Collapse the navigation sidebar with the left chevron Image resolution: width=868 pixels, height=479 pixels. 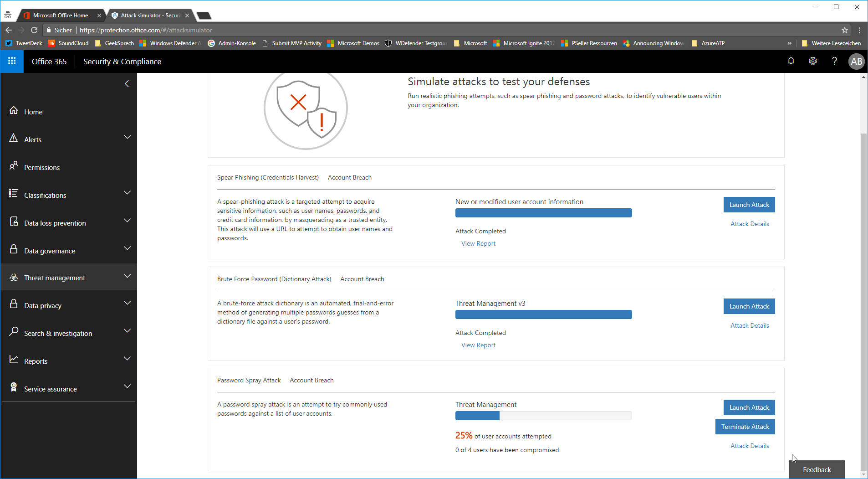tap(126, 83)
